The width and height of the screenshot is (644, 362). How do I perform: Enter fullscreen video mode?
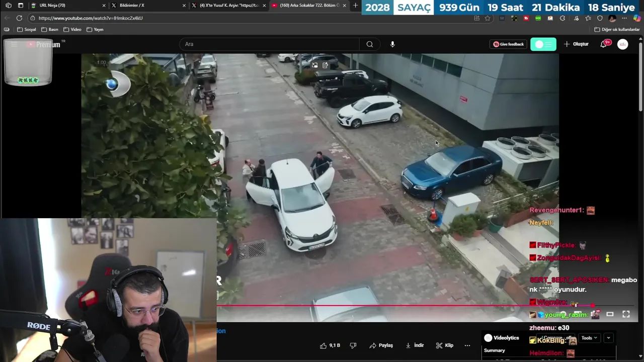coord(626,314)
